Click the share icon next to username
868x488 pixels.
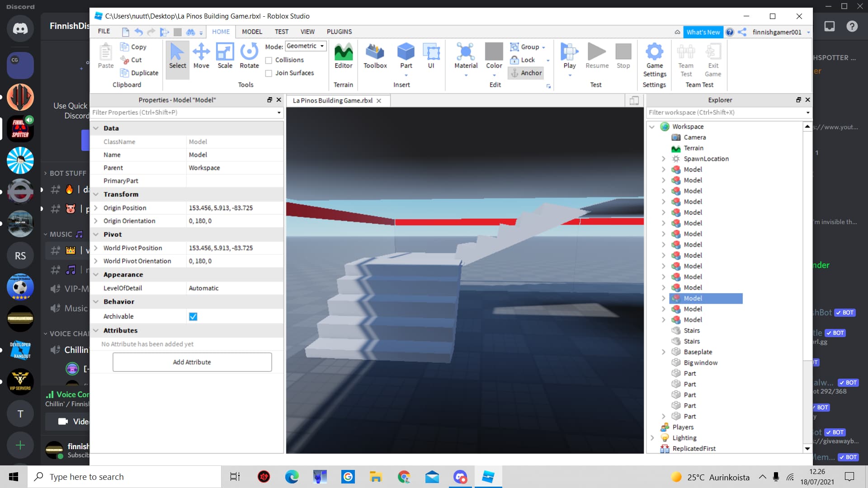[742, 32]
